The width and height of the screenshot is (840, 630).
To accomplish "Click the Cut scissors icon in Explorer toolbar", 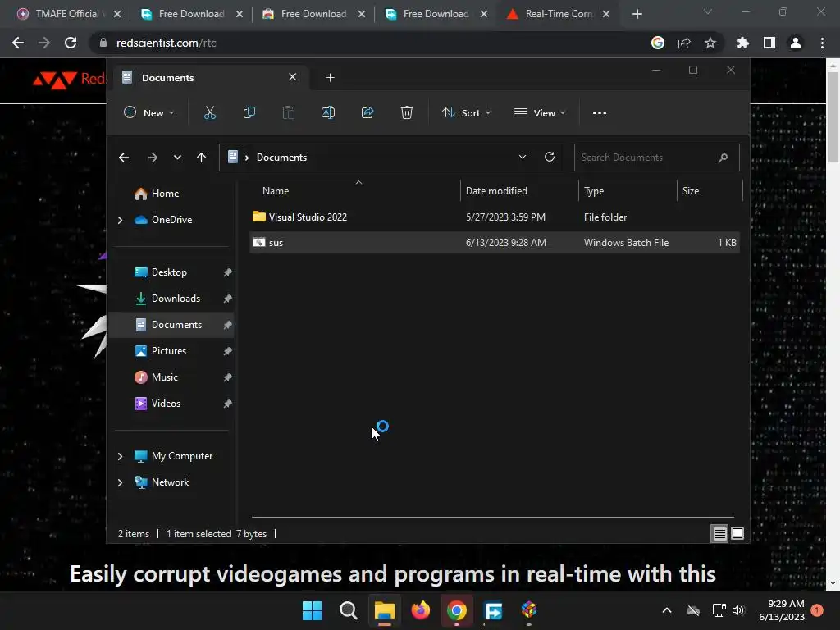I will click(x=209, y=112).
